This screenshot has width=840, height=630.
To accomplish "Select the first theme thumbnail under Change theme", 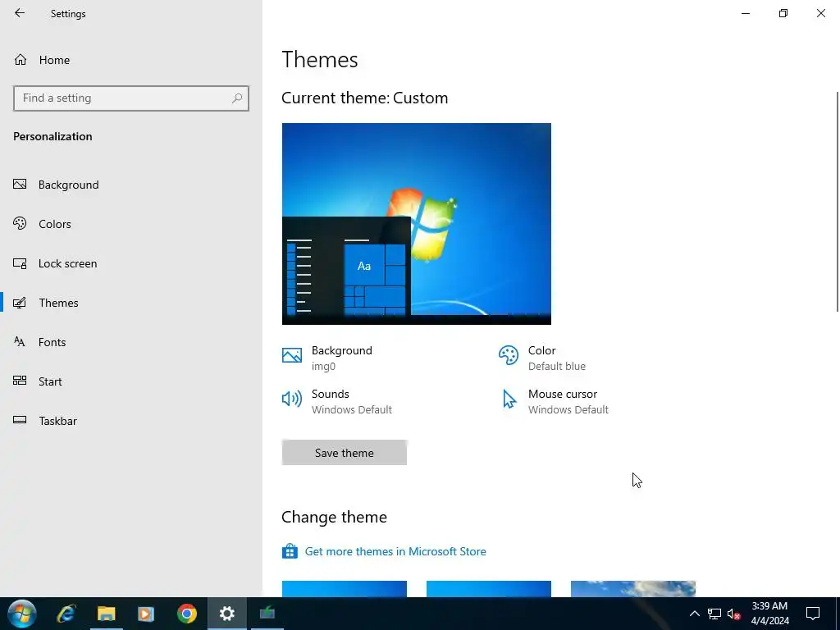I will [345, 589].
